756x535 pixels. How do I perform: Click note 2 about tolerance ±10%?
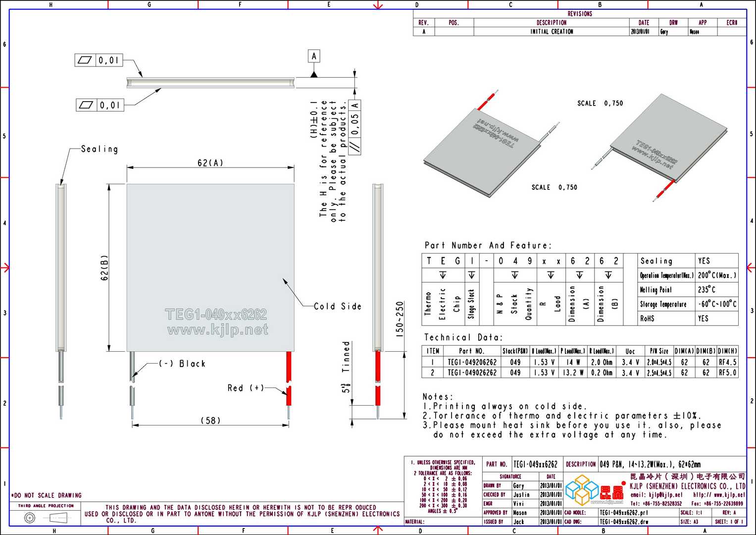point(562,416)
